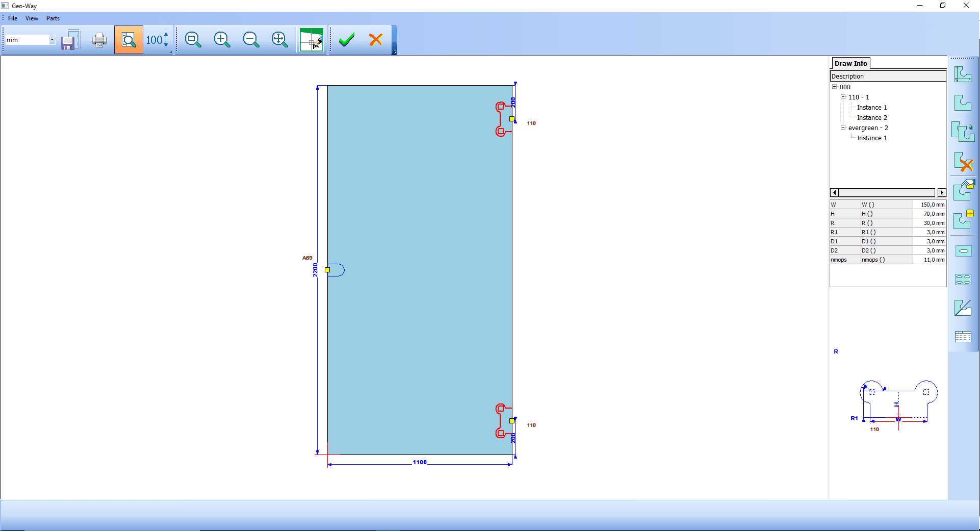Click the single slot icon
The width and height of the screenshot is (980, 531).
(963, 251)
